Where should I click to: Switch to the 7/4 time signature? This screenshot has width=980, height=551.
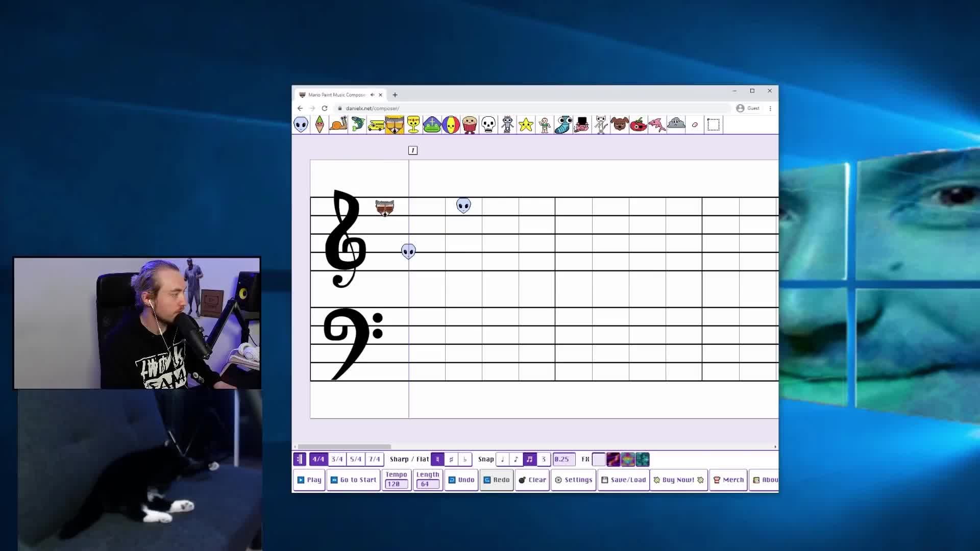coord(375,459)
